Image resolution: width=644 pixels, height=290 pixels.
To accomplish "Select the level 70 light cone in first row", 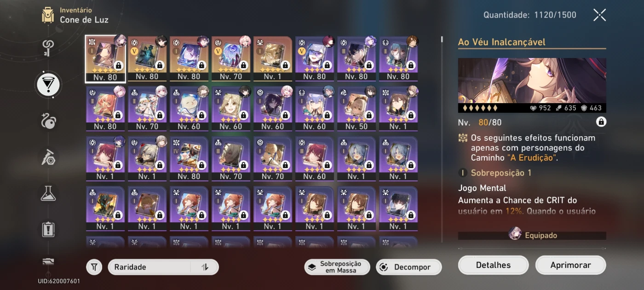I will pyautogui.click(x=231, y=58).
